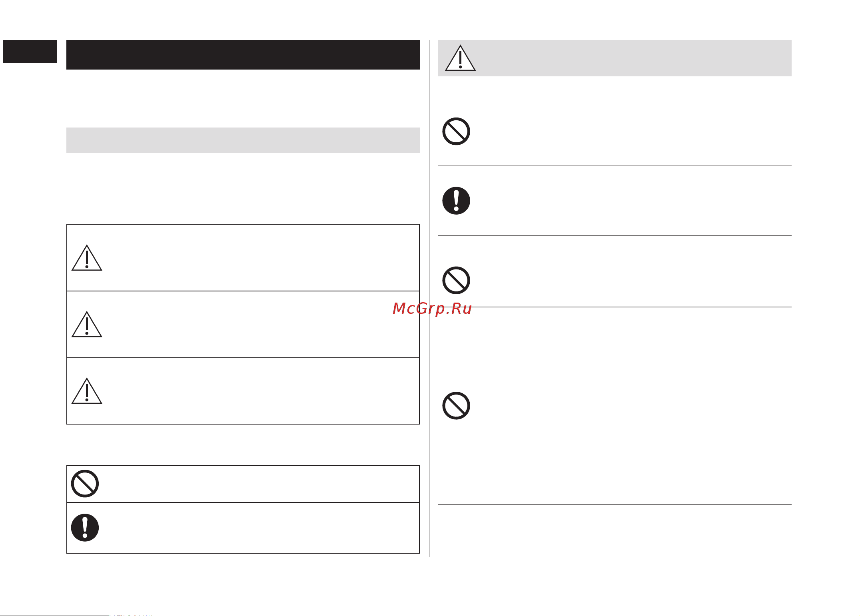This screenshot has width=860, height=616.
Task: Click warning triangle in right gray header
Action: [x=460, y=58]
